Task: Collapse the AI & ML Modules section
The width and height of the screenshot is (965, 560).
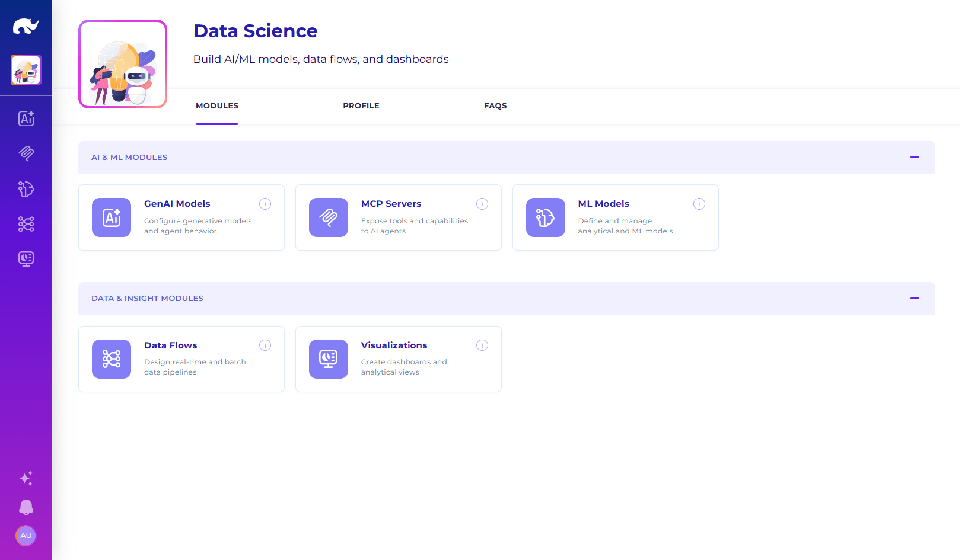Action: [x=915, y=157]
